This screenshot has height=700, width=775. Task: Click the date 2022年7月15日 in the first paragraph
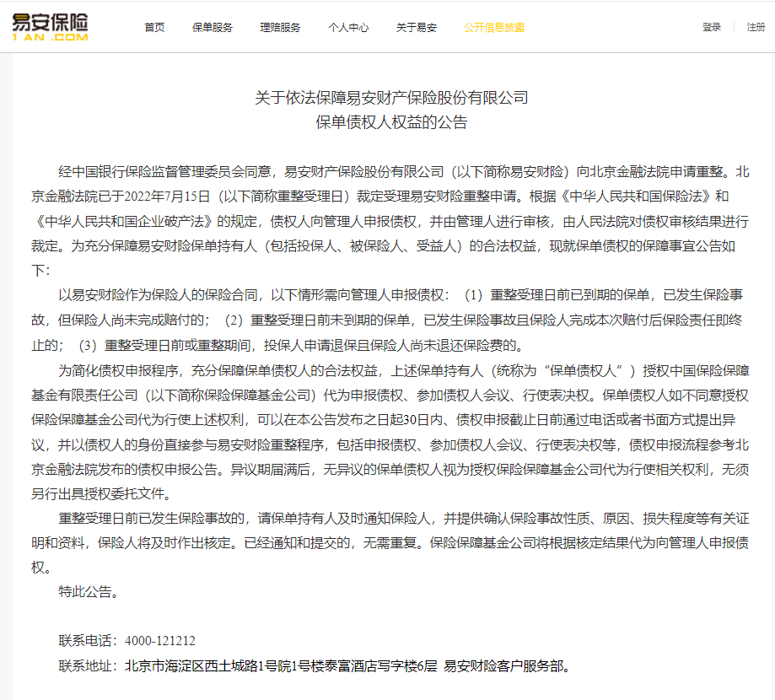click(167, 197)
